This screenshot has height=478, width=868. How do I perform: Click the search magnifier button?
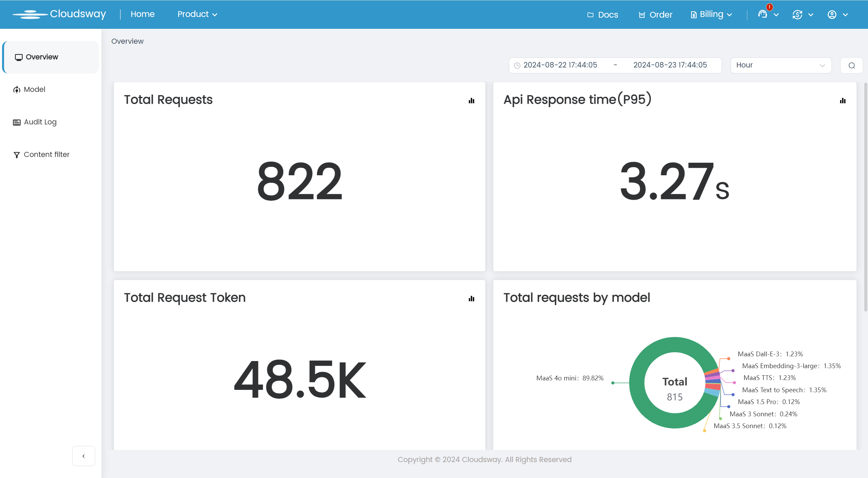coord(851,65)
